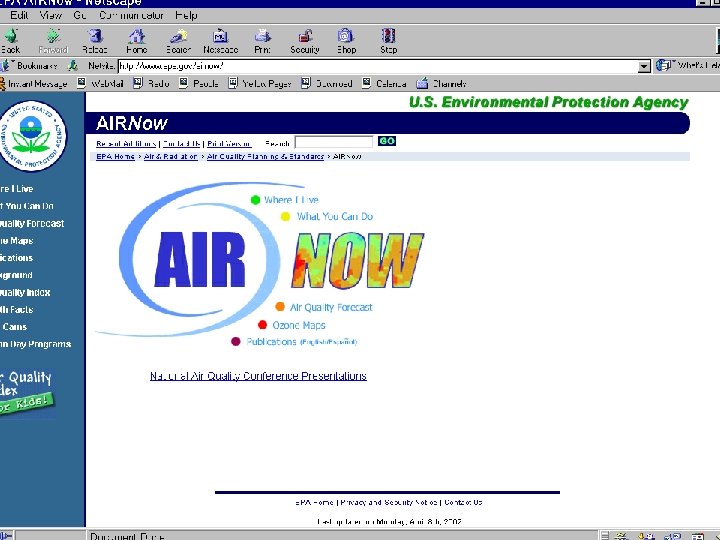Screen dimensions: 720x540
Task: Select sidebar Air Quality Index item
Action: (25, 292)
